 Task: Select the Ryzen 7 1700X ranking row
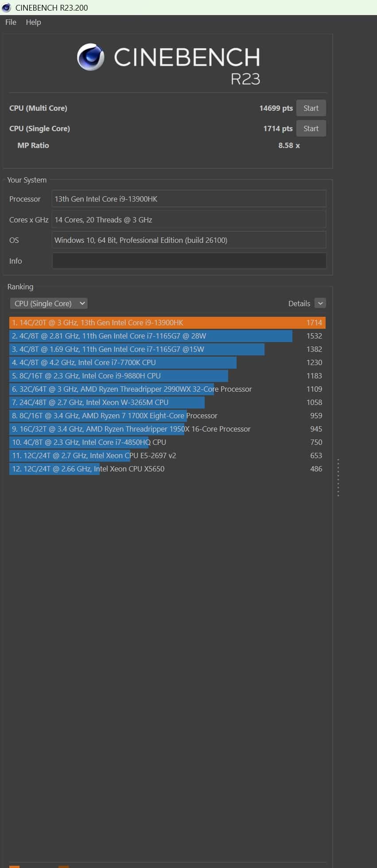pyautogui.click(x=167, y=416)
